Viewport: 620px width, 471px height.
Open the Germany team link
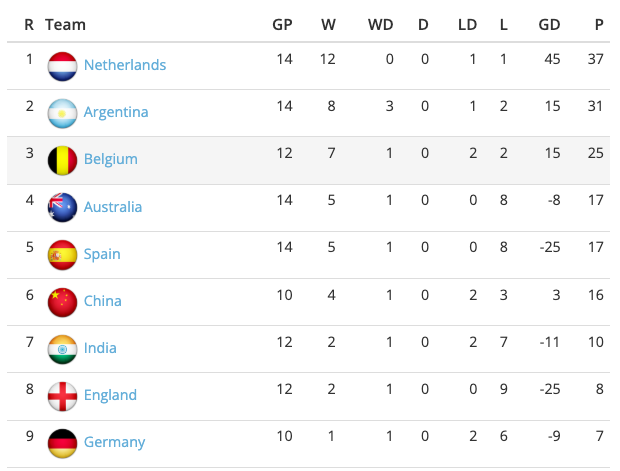coord(115,442)
